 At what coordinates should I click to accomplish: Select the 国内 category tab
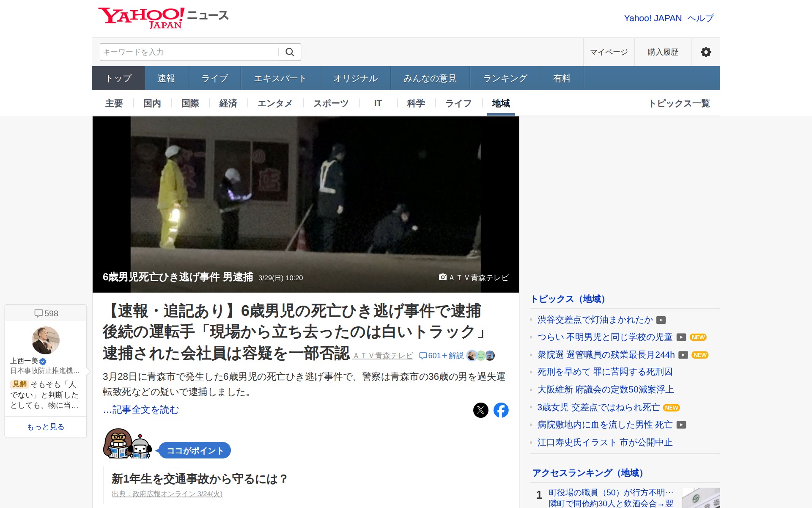pyautogui.click(x=151, y=103)
